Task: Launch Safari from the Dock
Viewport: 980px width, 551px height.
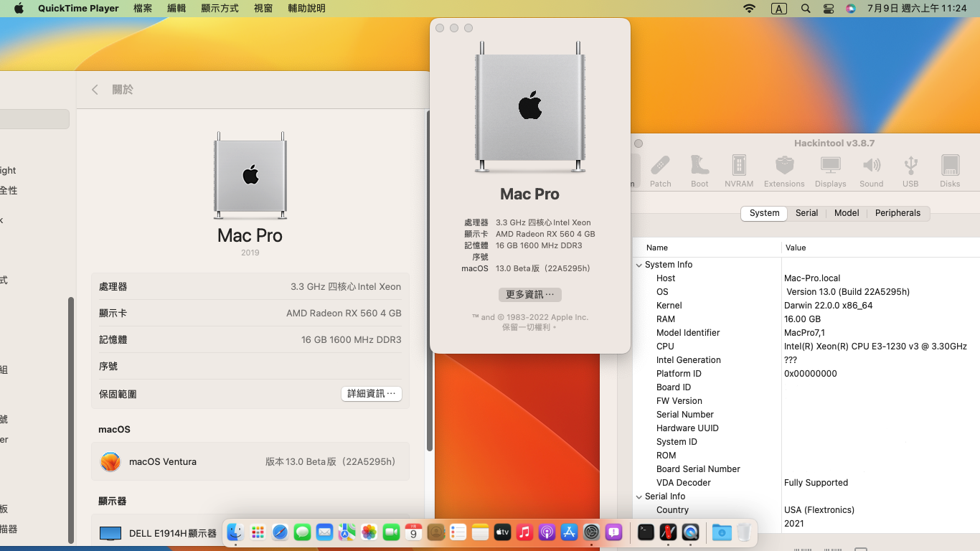Action: point(280,532)
